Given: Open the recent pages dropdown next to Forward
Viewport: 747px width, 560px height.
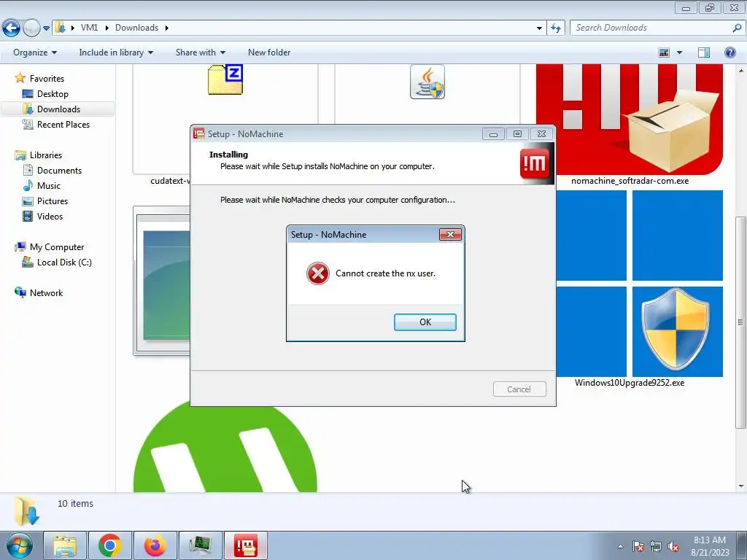Looking at the screenshot, I should (x=46, y=28).
